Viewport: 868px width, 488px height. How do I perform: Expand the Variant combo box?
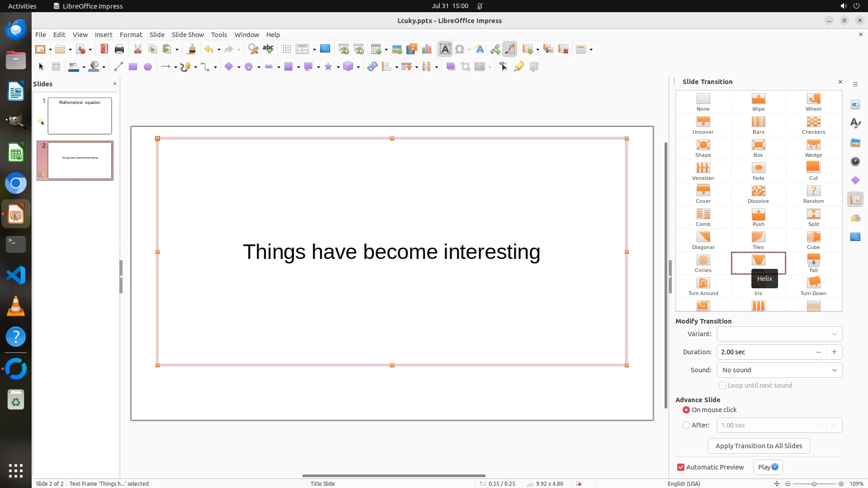(779, 334)
